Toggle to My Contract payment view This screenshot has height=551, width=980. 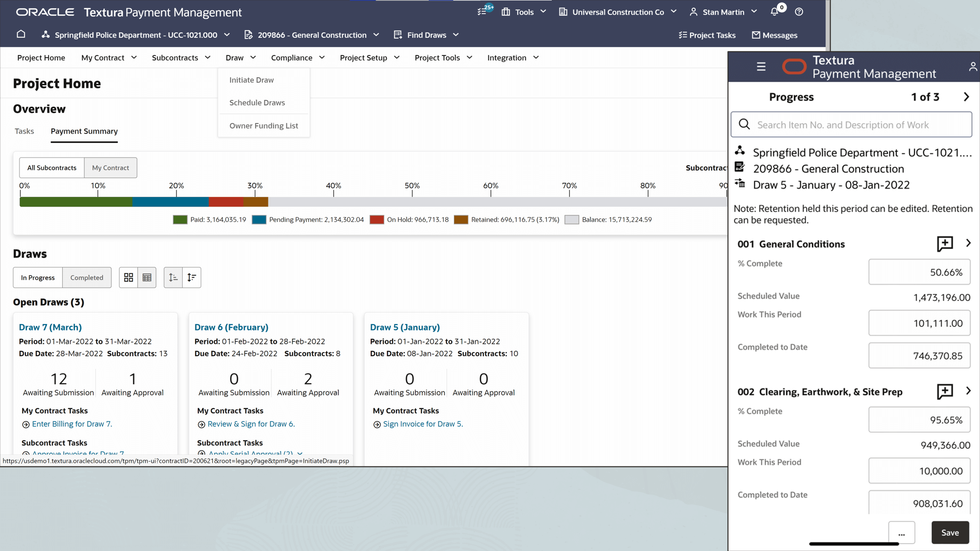coord(110,168)
